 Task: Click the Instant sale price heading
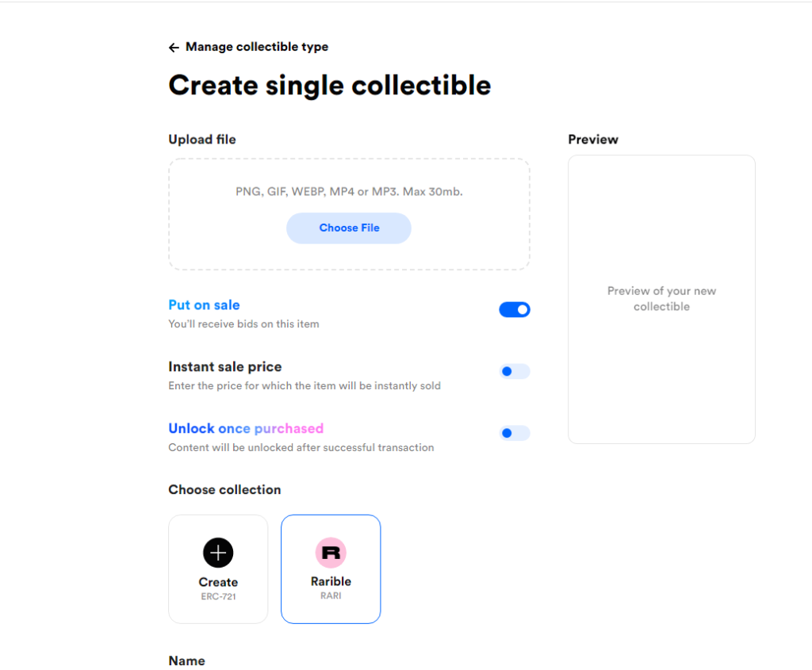pos(224,366)
